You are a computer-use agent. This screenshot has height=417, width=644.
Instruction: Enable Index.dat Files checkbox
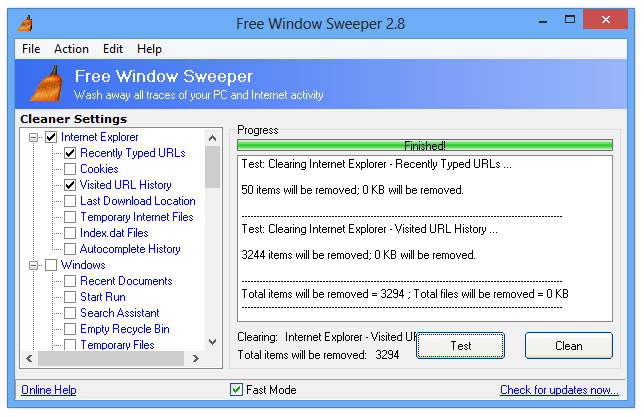click(x=70, y=233)
